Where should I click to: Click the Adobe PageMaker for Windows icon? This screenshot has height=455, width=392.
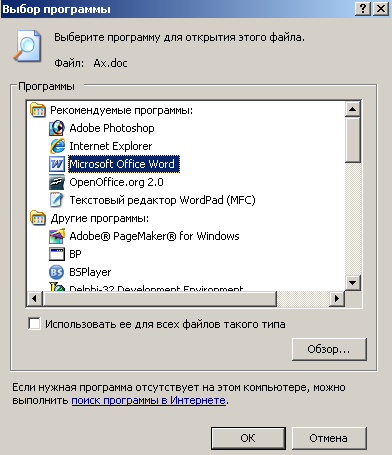tap(57, 236)
